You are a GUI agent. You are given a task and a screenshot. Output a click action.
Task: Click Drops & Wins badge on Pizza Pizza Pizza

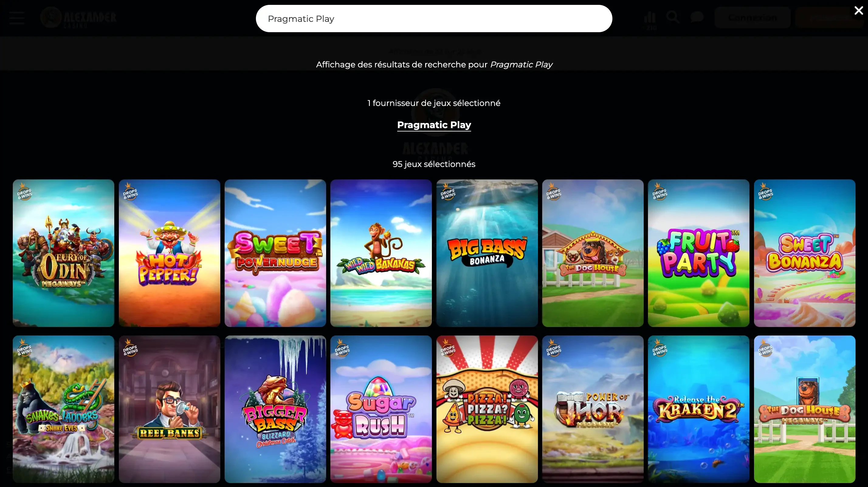pyautogui.click(x=448, y=348)
